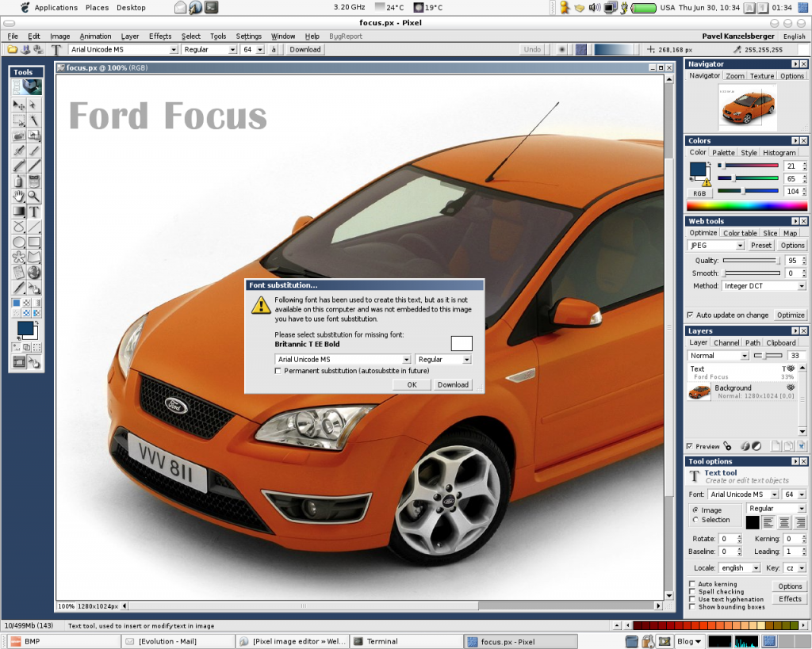Select the Pencil tool

(x=19, y=166)
